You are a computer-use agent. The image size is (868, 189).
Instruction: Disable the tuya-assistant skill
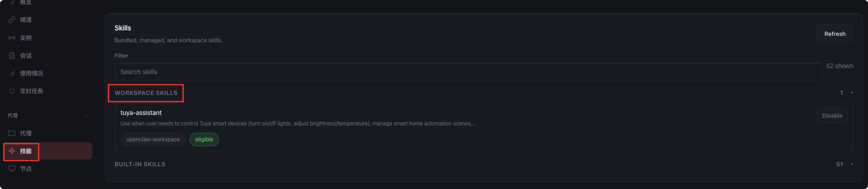(x=832, y=116)
